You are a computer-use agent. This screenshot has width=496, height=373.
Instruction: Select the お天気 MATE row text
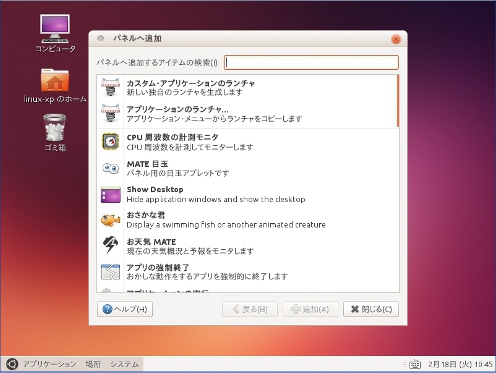pos(151,242)
